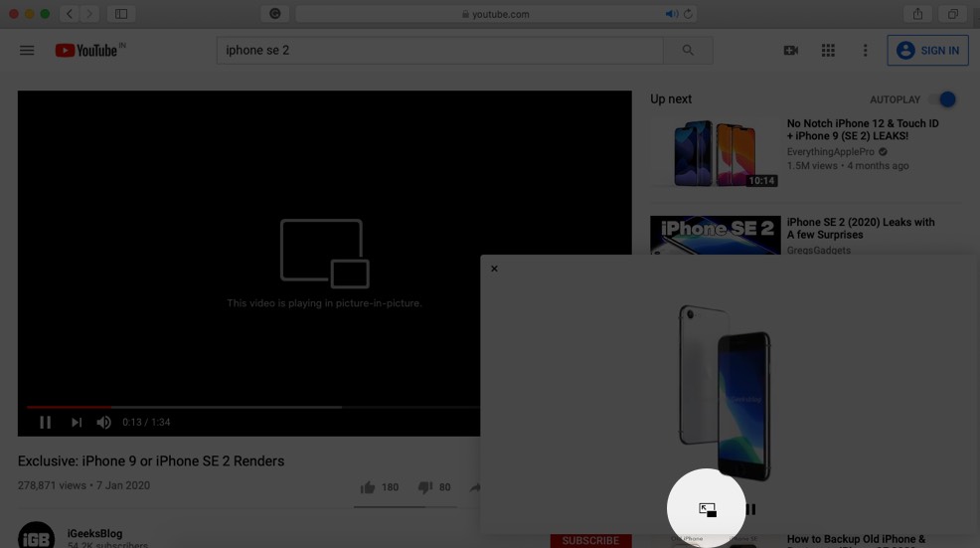The image size is (980, 548).
Task: Click the Grammarly extension icon in toolbar
Action: tap(275, 14)
